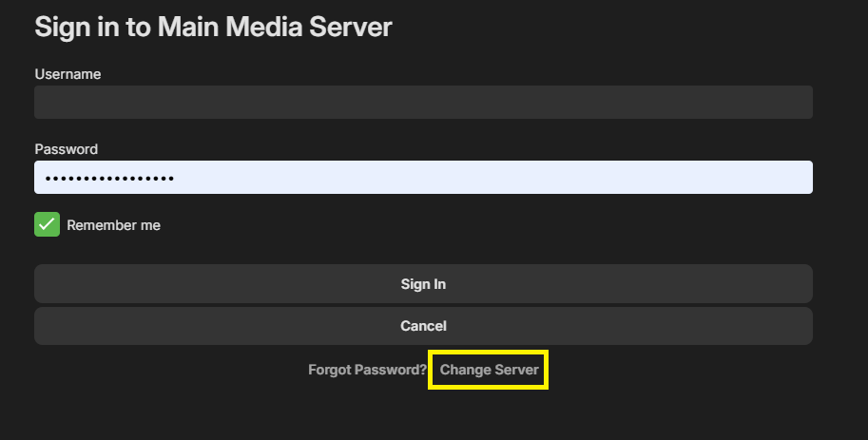Click the Sign in to Main Media Server heading
The height and width of the screenshot is (440, 868).
pos(213,27)
